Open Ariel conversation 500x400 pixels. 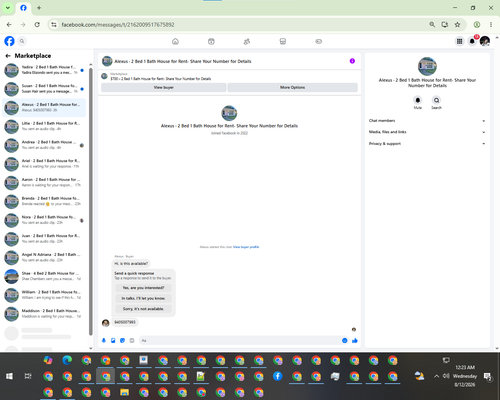click(x=44, y=164)
